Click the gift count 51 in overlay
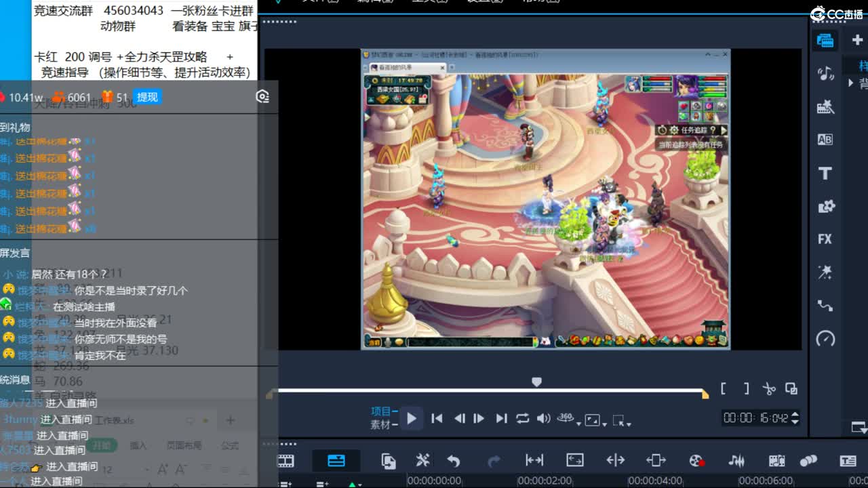 (x=122, y=98)
